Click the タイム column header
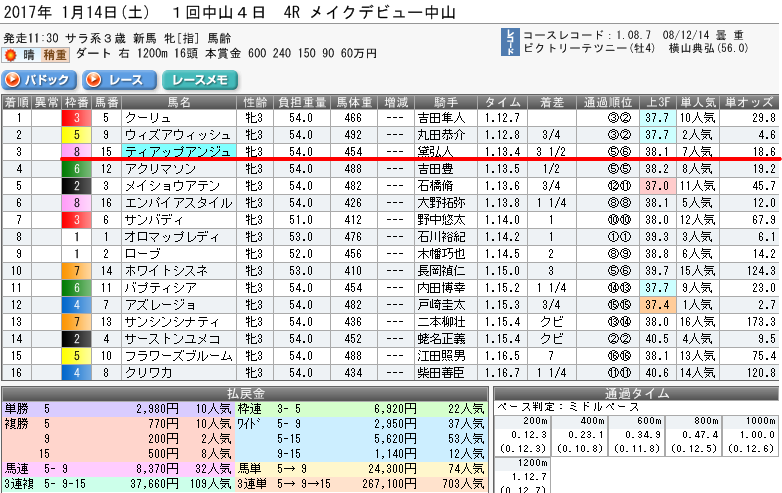 503,102
